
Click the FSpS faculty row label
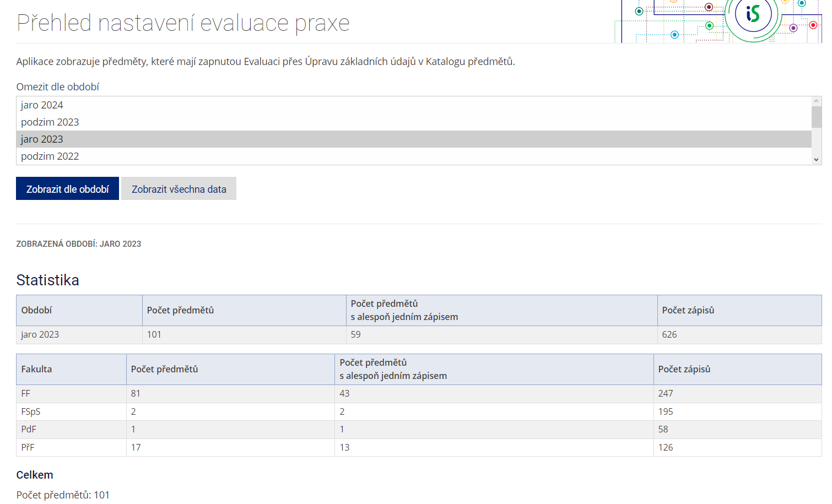coord(31,411)
